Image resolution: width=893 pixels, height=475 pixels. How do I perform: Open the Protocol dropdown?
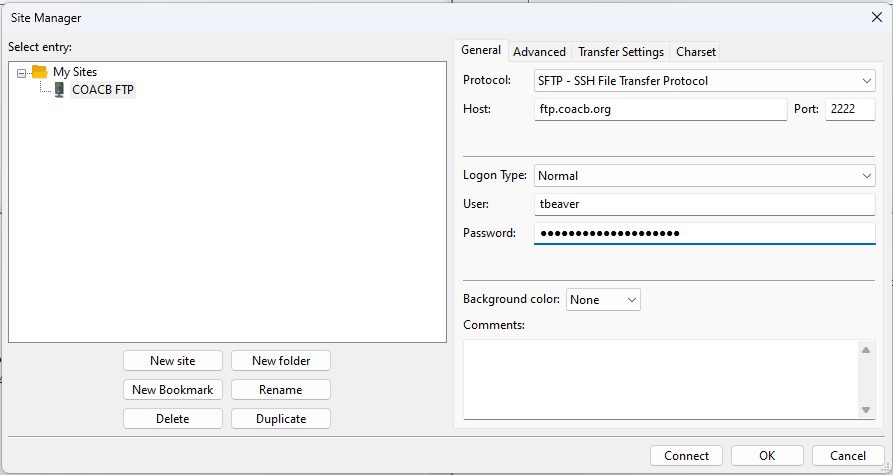click(x=705, y=81)
